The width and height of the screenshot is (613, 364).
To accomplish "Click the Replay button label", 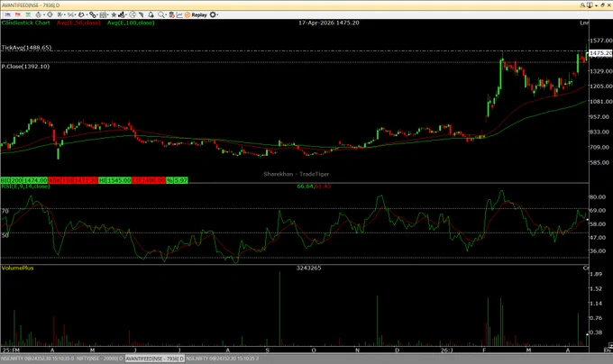I will click(x=199, y=14).
